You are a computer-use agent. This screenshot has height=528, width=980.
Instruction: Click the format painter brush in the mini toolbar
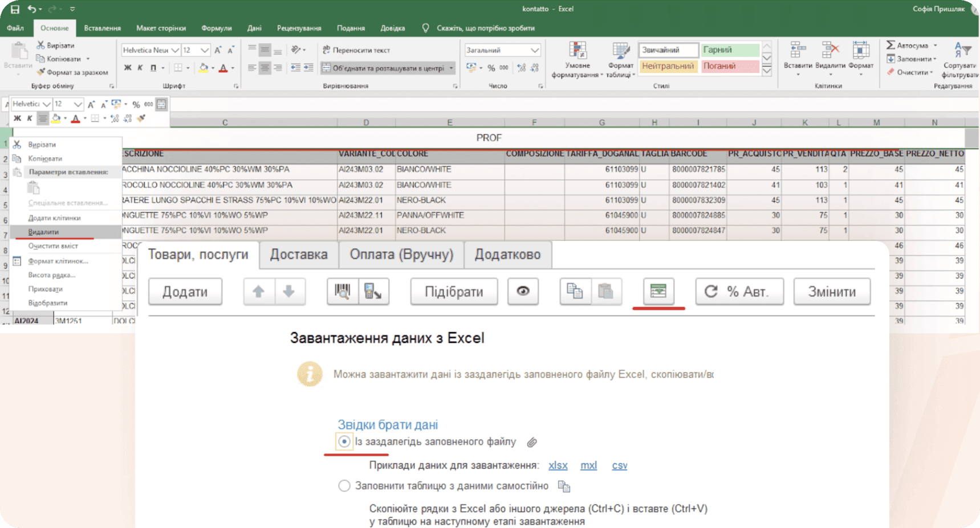[141, 118]
